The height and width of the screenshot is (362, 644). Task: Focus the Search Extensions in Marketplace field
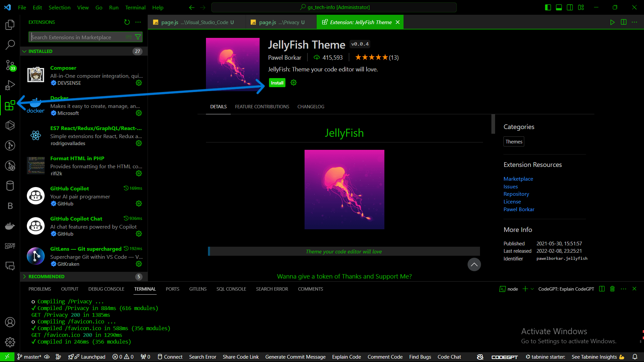click(77, 37)
